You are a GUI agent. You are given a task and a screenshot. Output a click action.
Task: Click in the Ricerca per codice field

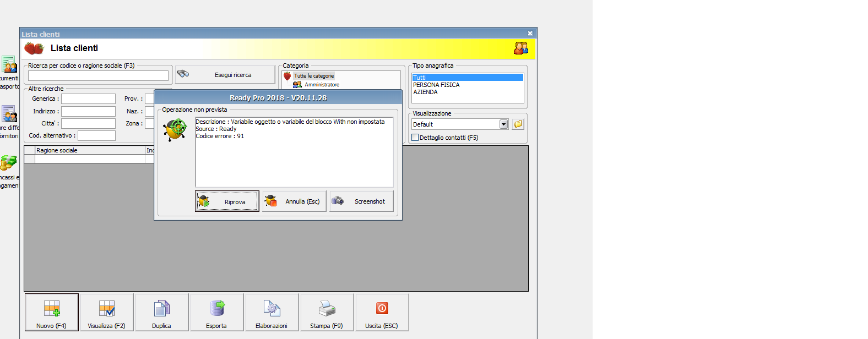(98, 75)
